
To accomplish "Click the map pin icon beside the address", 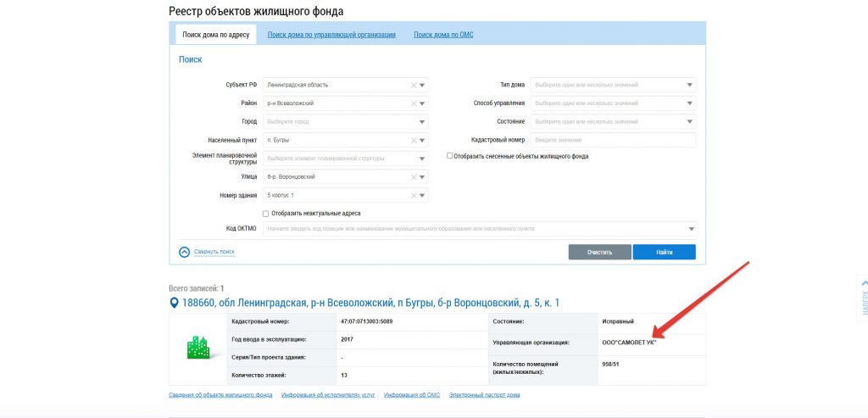I will [x=174, y=304].
